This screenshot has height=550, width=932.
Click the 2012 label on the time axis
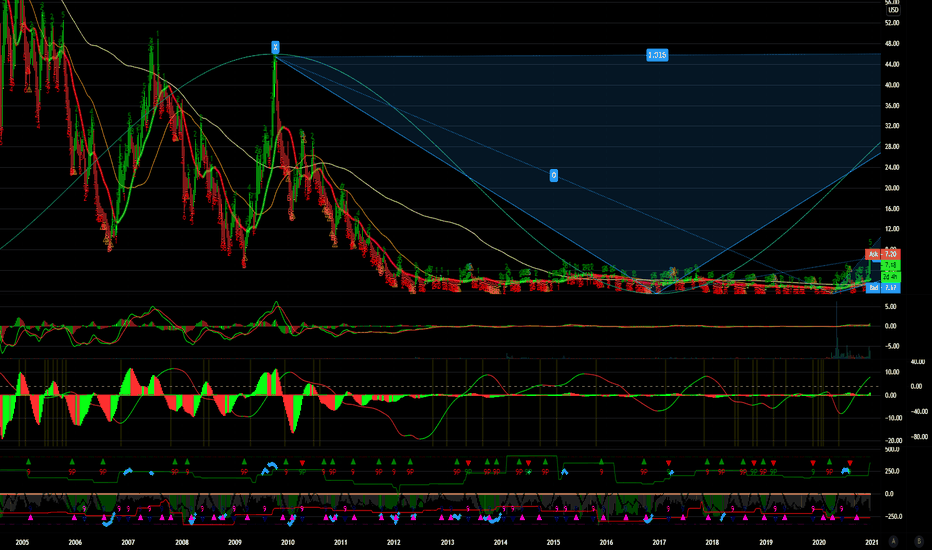tap(393, 542)
